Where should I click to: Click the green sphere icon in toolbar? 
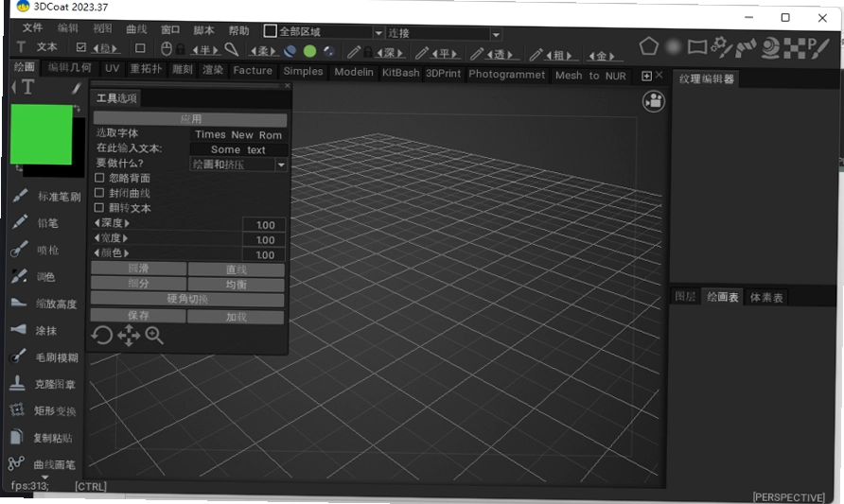click(x=309, y=51)
